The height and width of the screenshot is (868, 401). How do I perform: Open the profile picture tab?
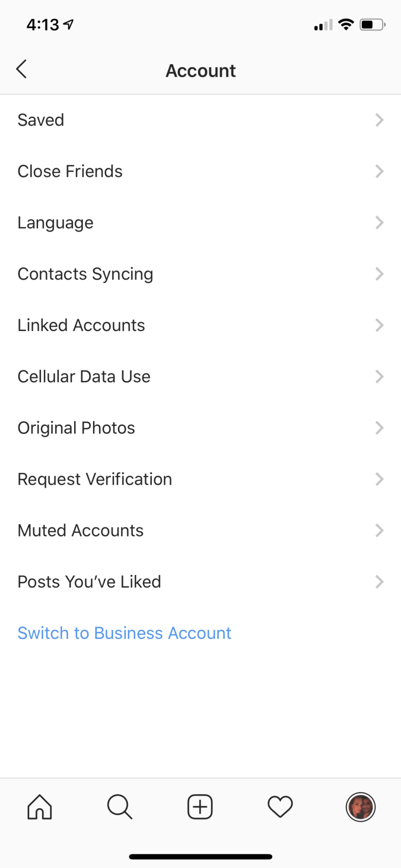coord(360,807)
